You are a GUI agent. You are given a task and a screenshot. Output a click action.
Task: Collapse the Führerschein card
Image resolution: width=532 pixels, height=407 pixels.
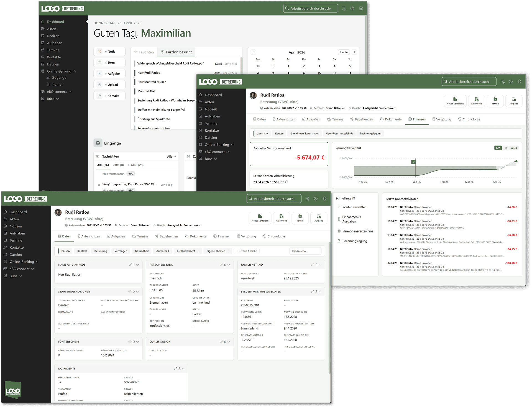tap(137, 342)
